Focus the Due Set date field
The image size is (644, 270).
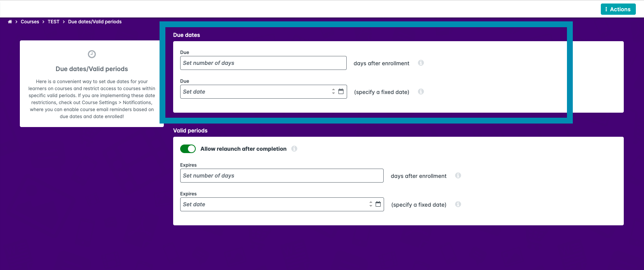255,92
